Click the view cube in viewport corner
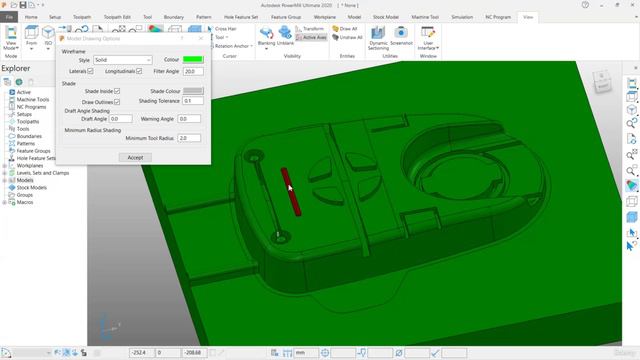640x360 pixels. point(602,81)
